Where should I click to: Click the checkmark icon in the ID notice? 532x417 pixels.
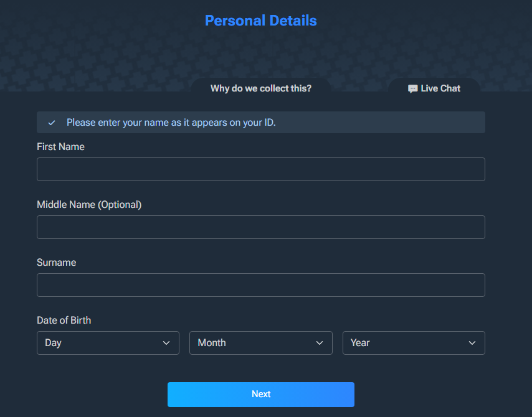[x=52, y=123]
